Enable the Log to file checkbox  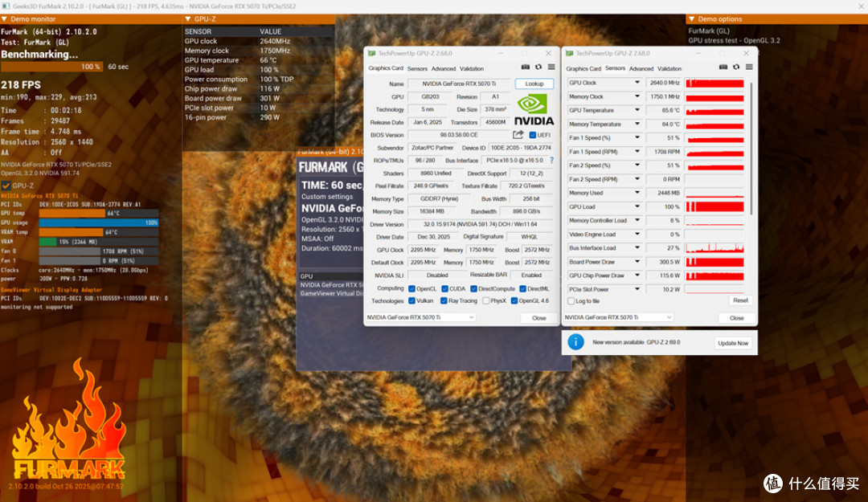pyautogui.click(x=571, y=301)
